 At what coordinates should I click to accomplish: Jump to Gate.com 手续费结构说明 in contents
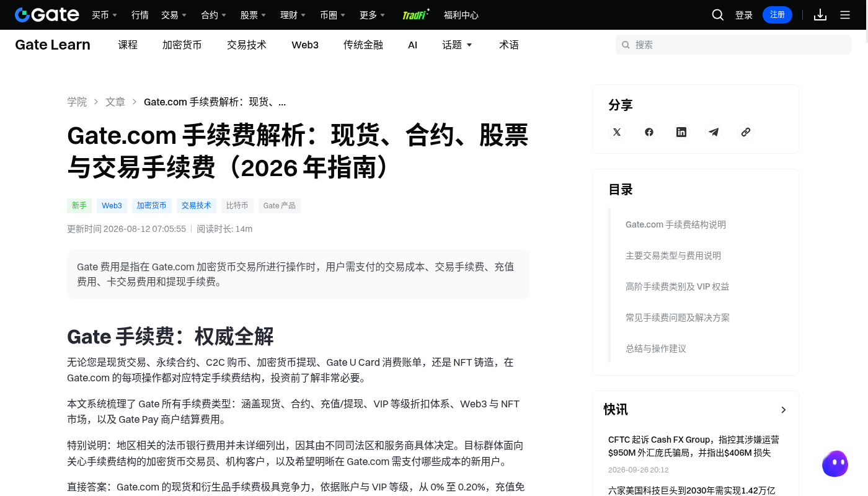(x=676, y=224)
